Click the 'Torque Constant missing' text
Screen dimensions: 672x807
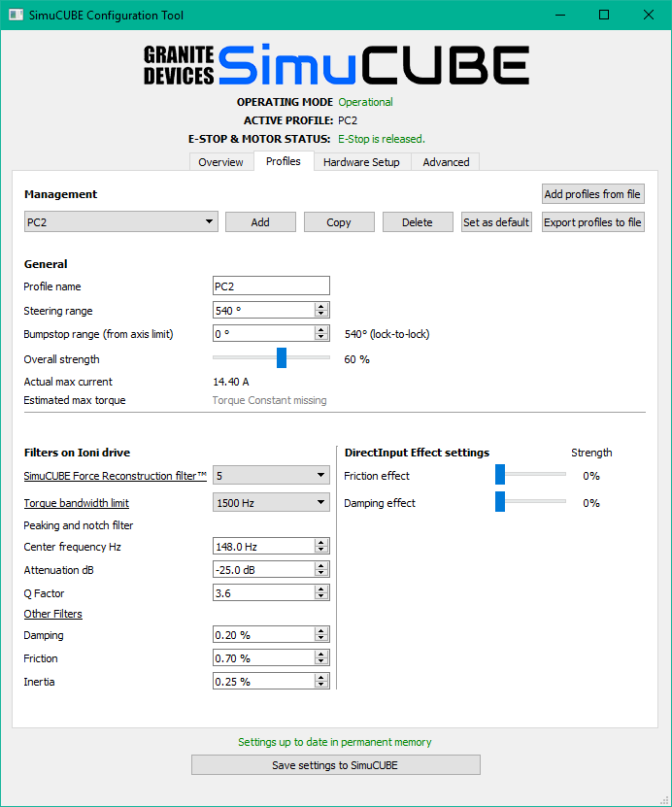pyautogui.click(x=269, y=400)
